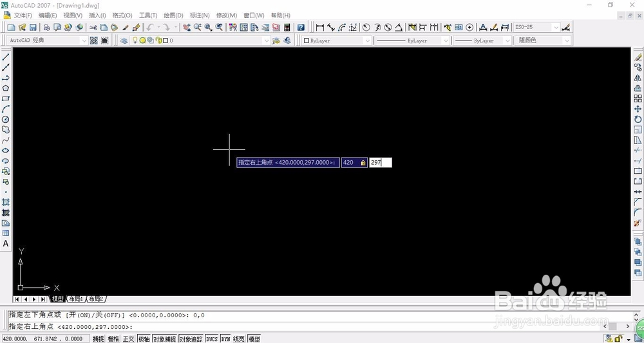Open the Layer Properties Manager icon

[x=124, y=40]
